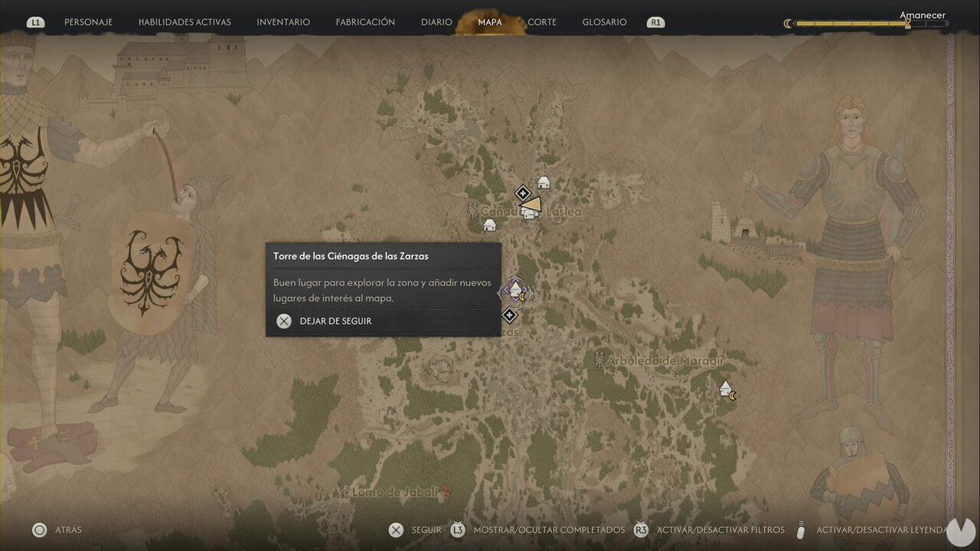Select the Mapa tab
Image resolution: width=980 pixels, height=551 pixels.
pos(490,22)
